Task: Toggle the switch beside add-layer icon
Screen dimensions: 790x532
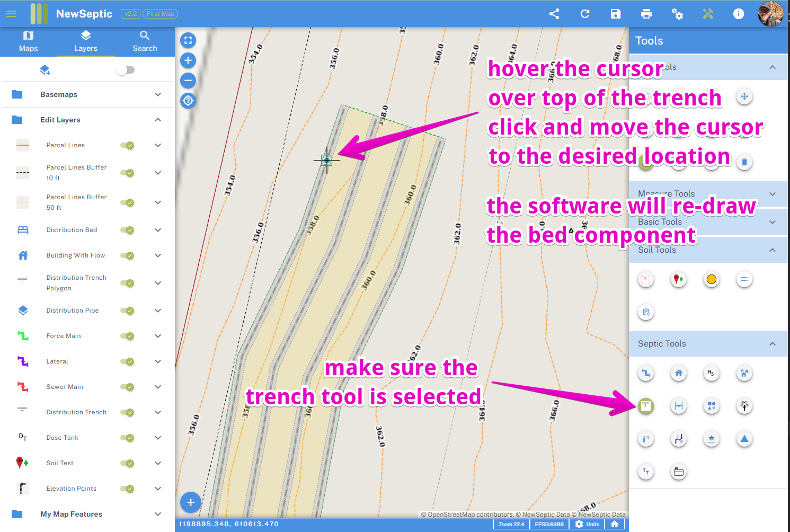Action: coord(126,70)
